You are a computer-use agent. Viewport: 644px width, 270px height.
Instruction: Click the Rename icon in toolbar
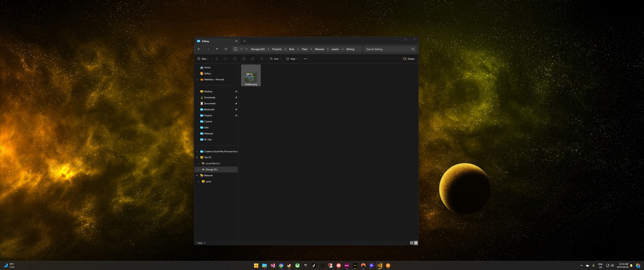coord(244,59)
